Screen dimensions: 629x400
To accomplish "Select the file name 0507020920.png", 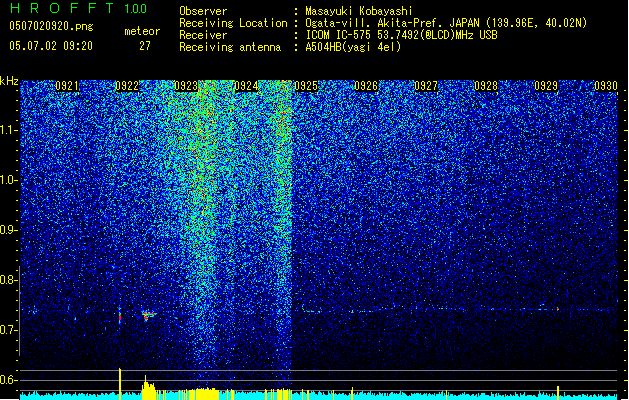I will pos(51,26).
